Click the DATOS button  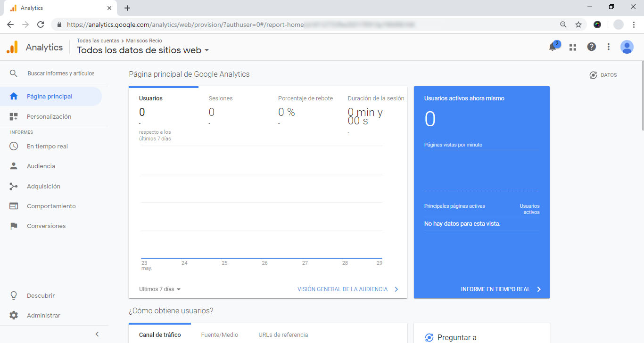coord(603,75)
